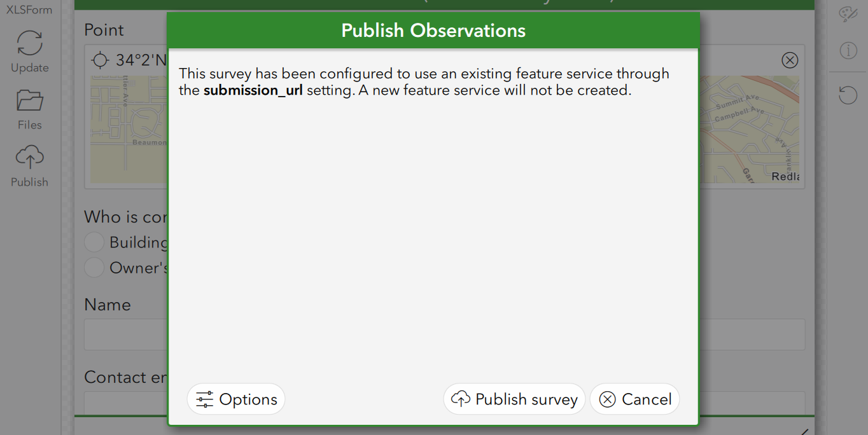Cancel the Publish Observations dialog

coord(635,399)
